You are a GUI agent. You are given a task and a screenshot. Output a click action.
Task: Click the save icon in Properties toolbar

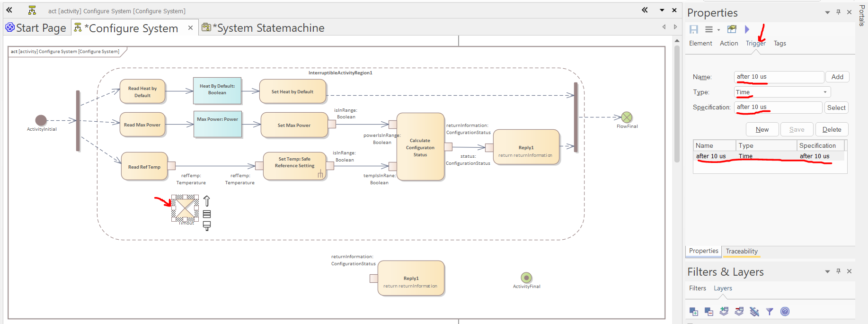[693, 29]
